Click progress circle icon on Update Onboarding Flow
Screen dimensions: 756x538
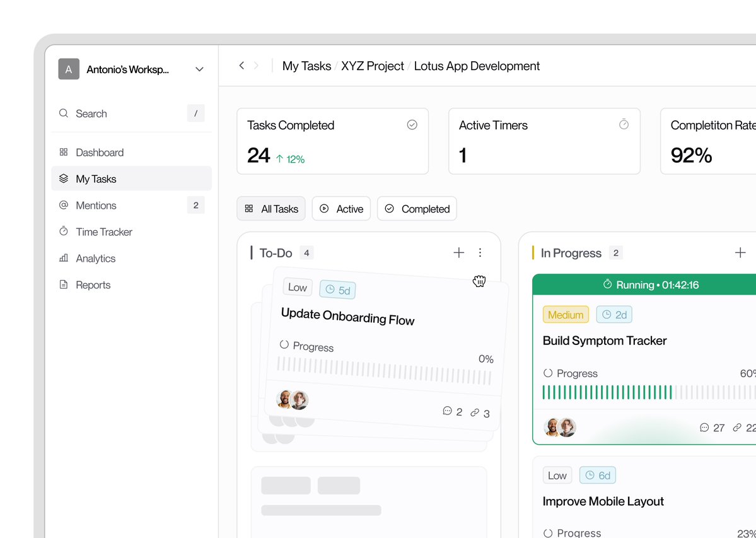pos(284,344)
